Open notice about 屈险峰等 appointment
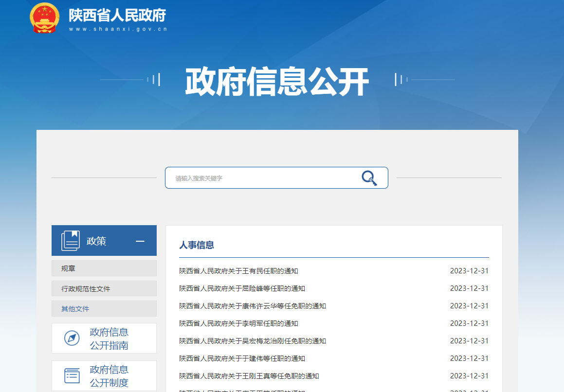 point(242,288)
